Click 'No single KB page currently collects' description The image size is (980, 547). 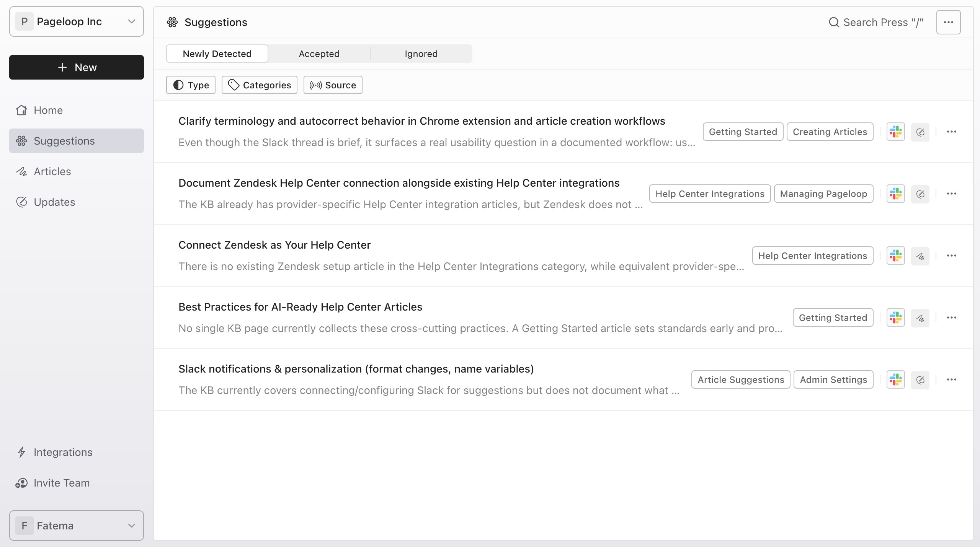point(480,328)
